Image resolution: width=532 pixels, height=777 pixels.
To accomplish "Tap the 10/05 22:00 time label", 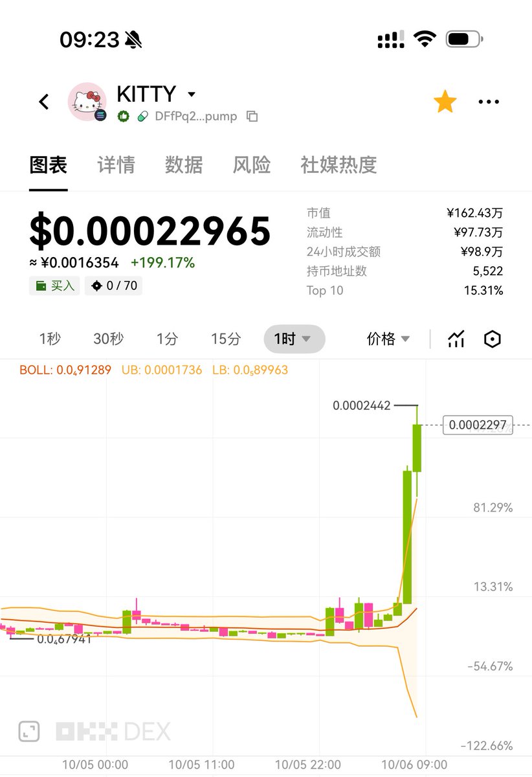I will (308, 765).
